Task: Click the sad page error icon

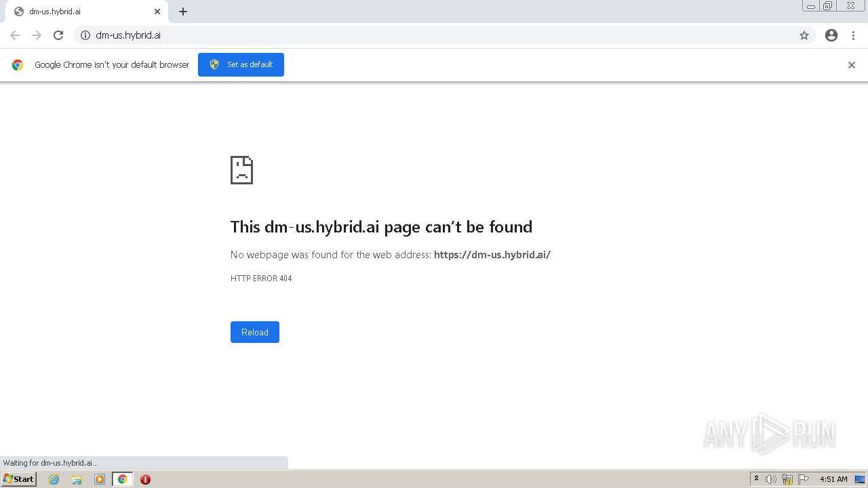Action: click(x=241, y=170)
